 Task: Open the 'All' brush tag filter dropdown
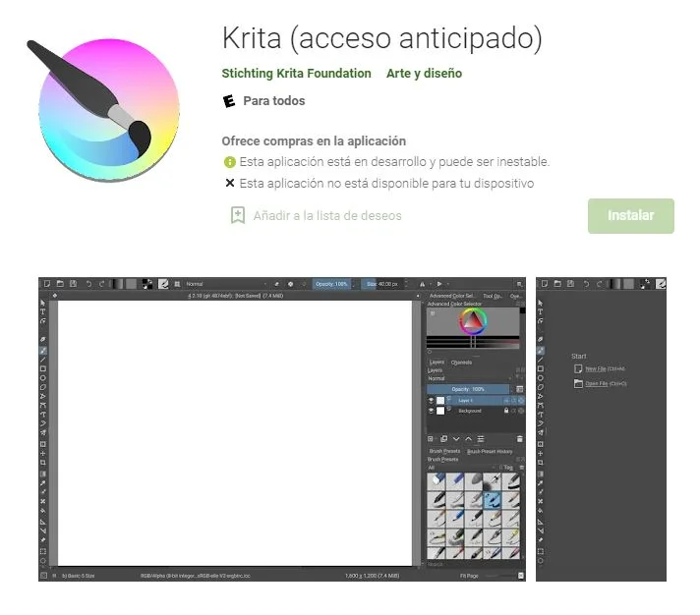point(461,468)
